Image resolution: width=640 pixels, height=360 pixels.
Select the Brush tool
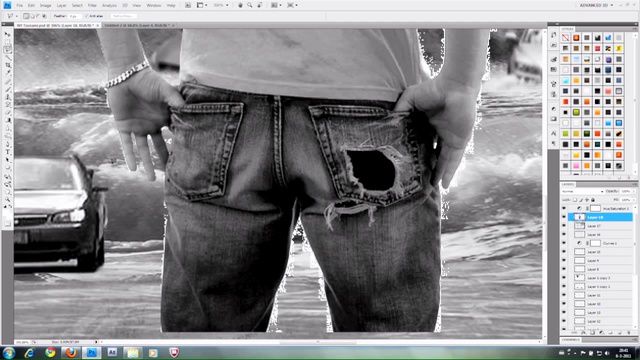tap(7, 89)
